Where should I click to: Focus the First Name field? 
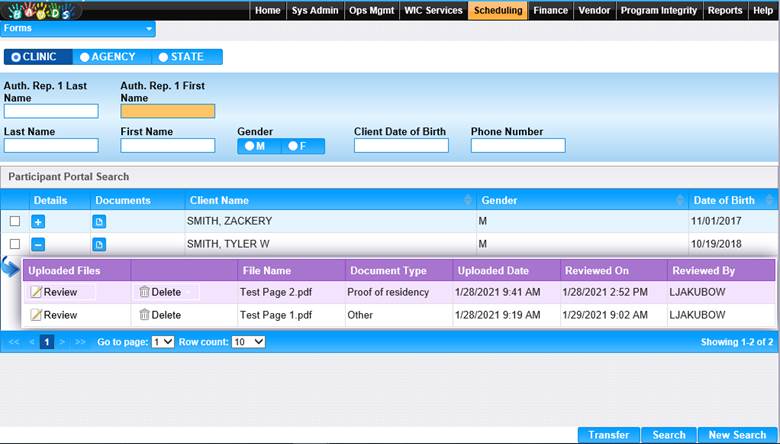[168, 146]
